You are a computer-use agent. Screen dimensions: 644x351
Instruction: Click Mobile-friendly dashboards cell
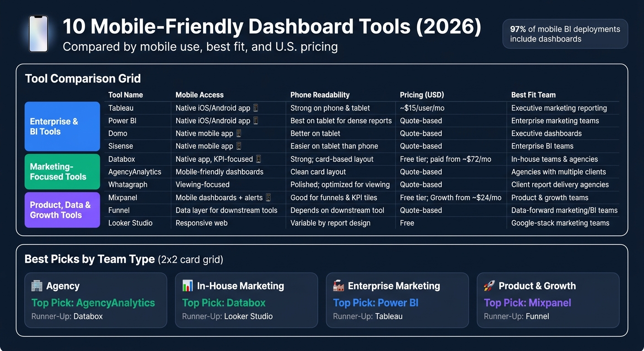220,172
